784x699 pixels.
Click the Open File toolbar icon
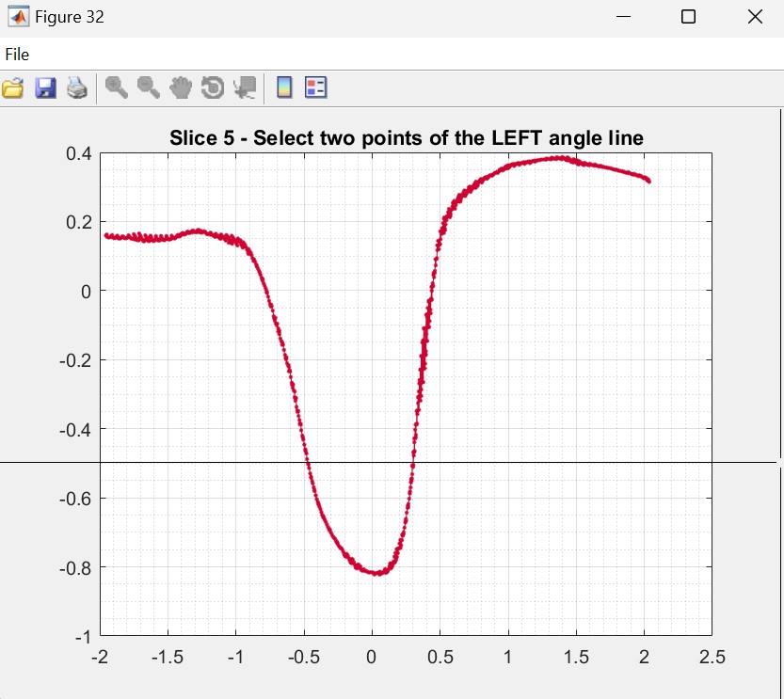(13, 88)
